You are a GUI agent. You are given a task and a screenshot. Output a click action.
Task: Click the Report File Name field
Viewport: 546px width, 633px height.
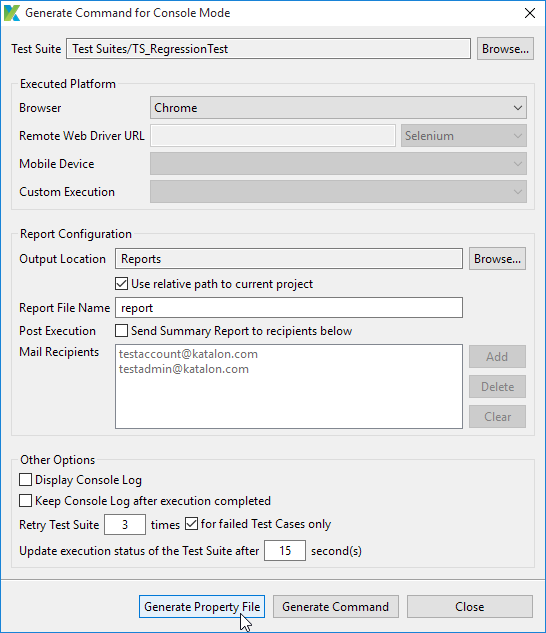coord(289,308)
